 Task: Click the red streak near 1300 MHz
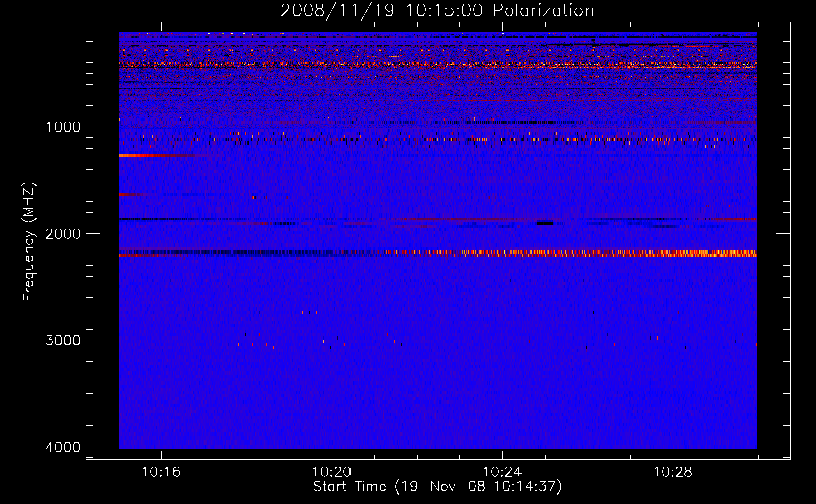point(156,156)
